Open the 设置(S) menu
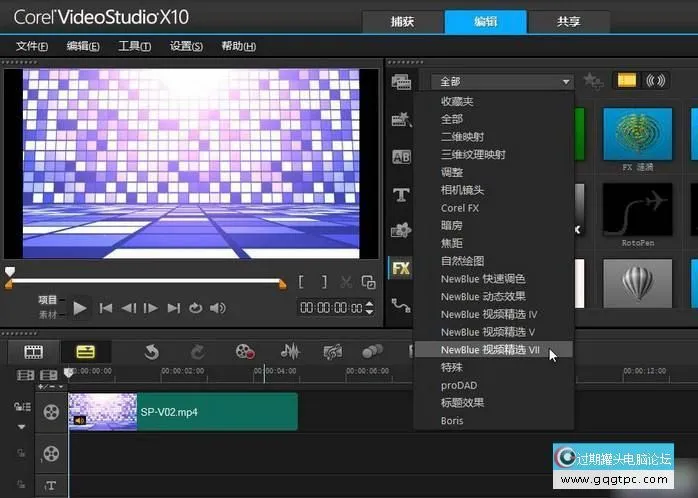This screenshot has height=498, width=698. [x=186, y=46]
